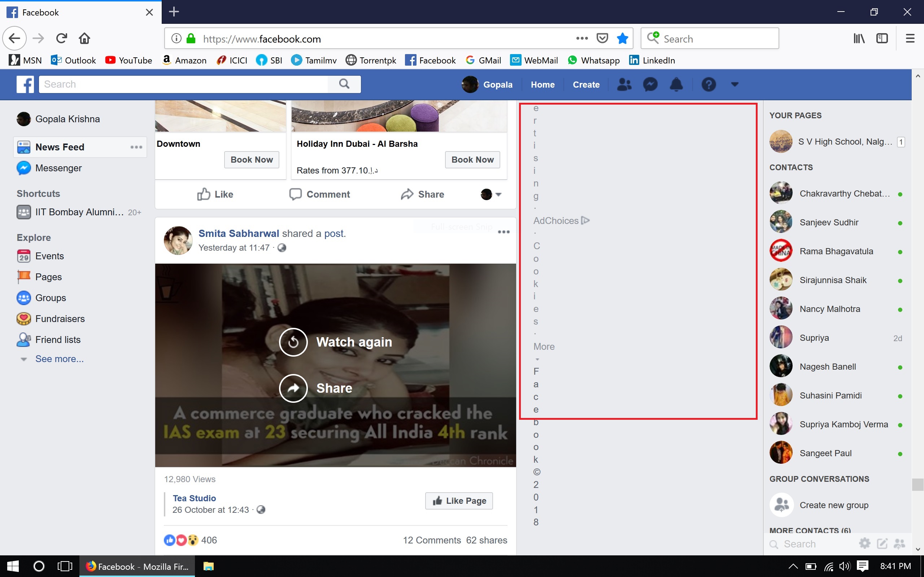This screenshot has width=924, height=577.
Task: Open chat settings gear icon
Action: [864, 543]
